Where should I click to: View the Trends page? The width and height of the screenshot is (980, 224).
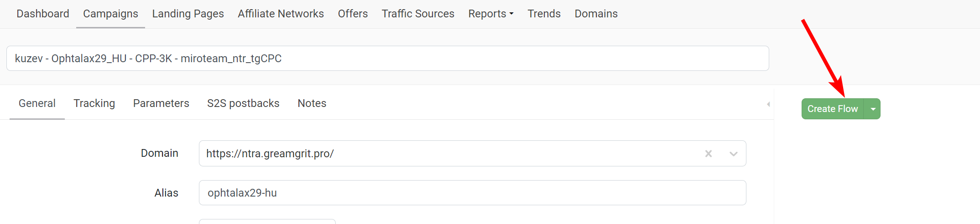(544, 14)
